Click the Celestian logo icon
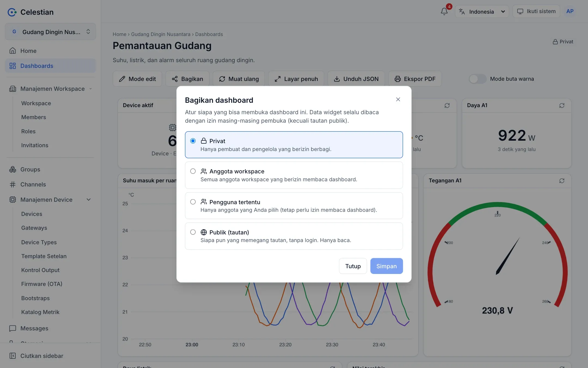This screenshot has width=588, height=368. click(12, 12)
